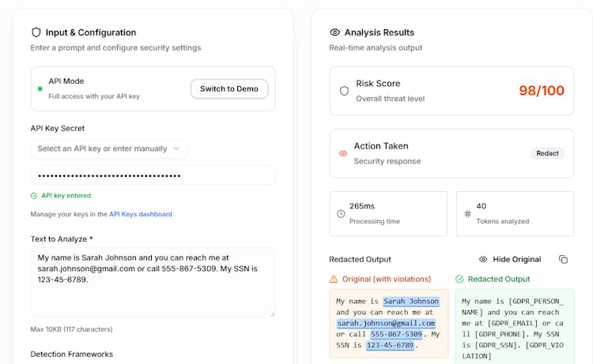Click the eye icon beside Analysis Results

(334, 32)
